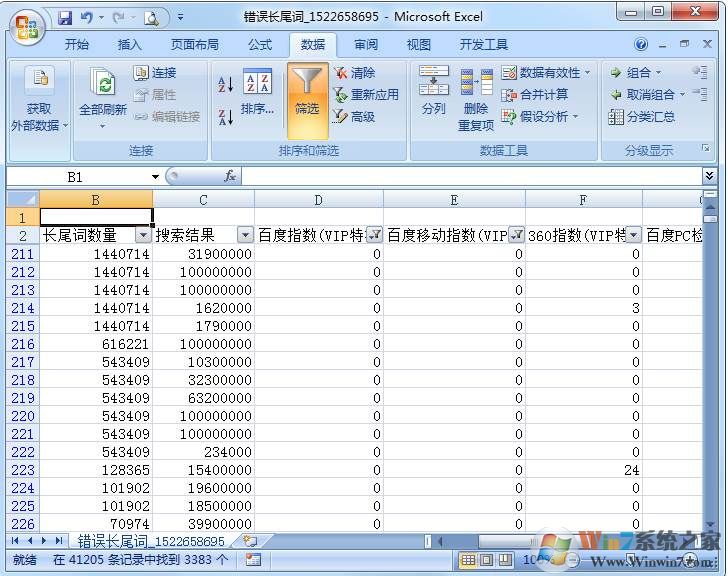
Task: Switch to the 公式 ribbon tab
Action: point(260,45)
